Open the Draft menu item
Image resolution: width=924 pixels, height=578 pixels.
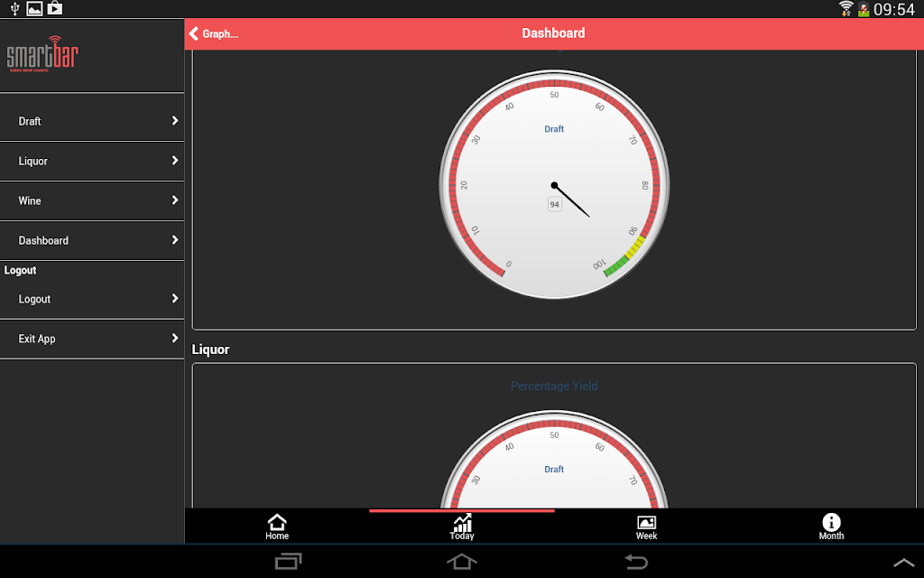(92, 121)
